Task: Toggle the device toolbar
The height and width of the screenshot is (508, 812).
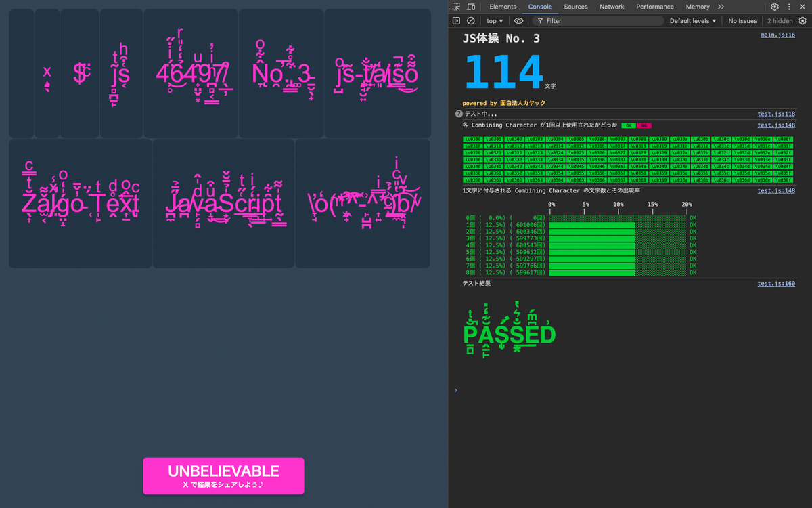Action: (471, 7)
